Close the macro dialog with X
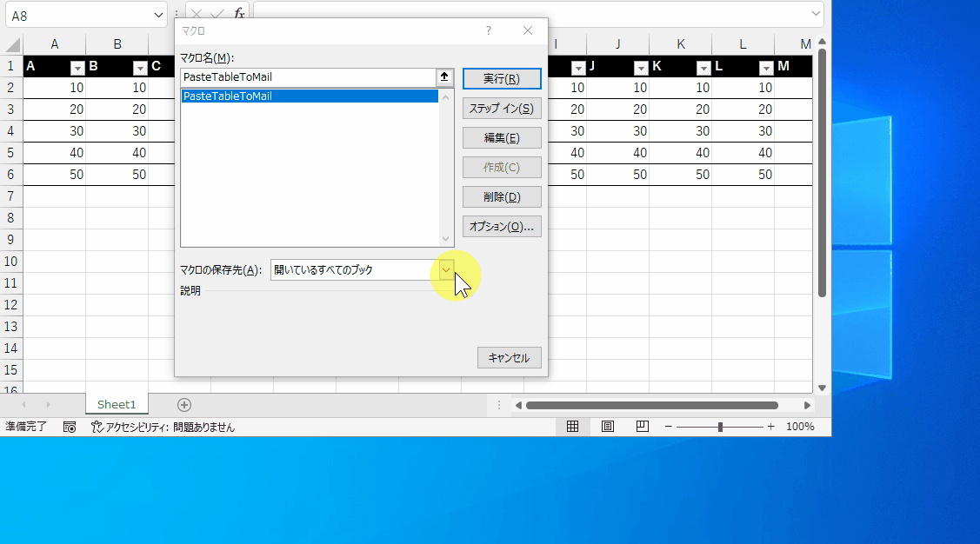Viewport: 980px width, 544px height. [528, 30]
